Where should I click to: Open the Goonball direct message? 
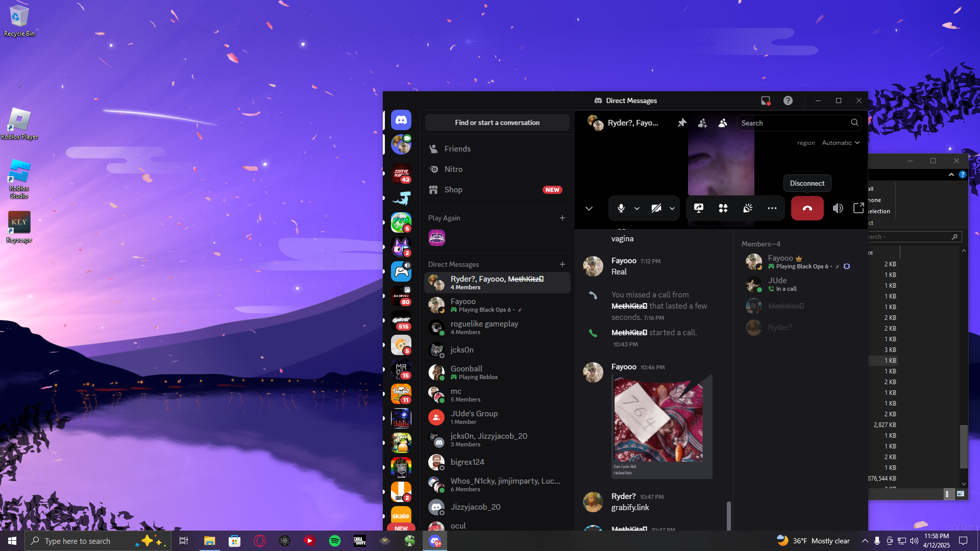(497, 372)
